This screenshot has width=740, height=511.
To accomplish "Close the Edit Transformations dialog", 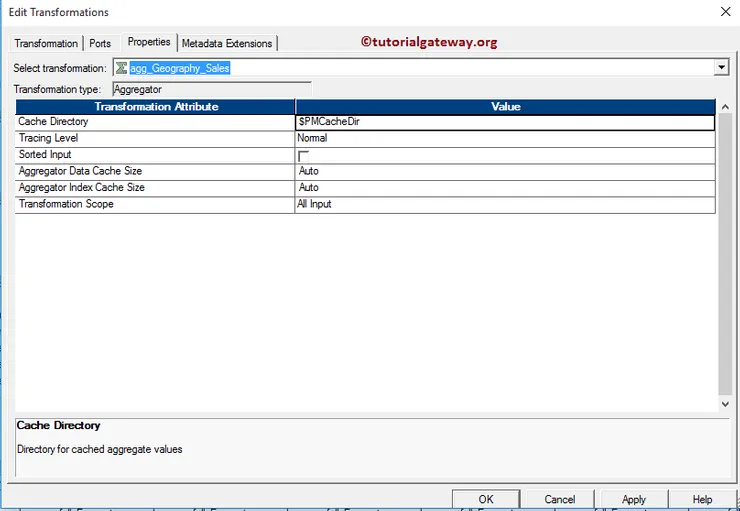I will (x=725, y=12).
